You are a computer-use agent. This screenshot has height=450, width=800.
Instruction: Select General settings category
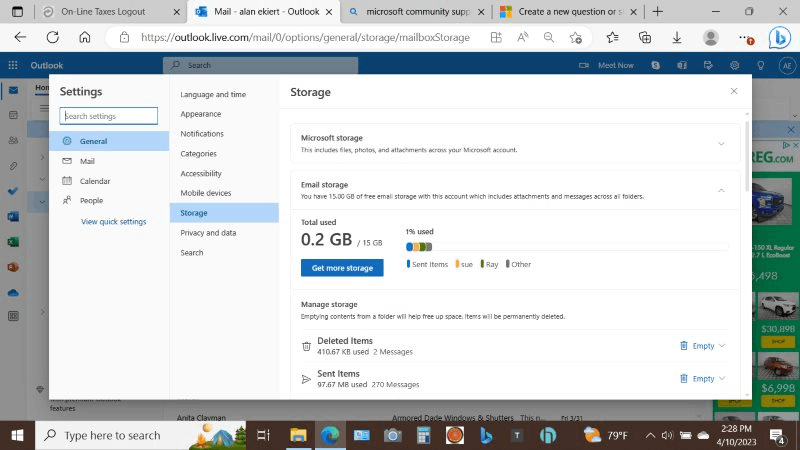pos(109,141)
